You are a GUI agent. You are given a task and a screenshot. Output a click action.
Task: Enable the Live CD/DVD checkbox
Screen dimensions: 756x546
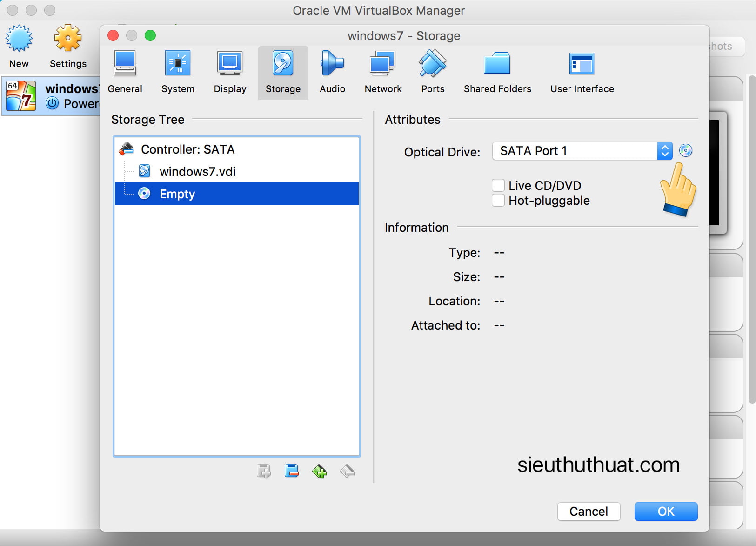[498, 185]
